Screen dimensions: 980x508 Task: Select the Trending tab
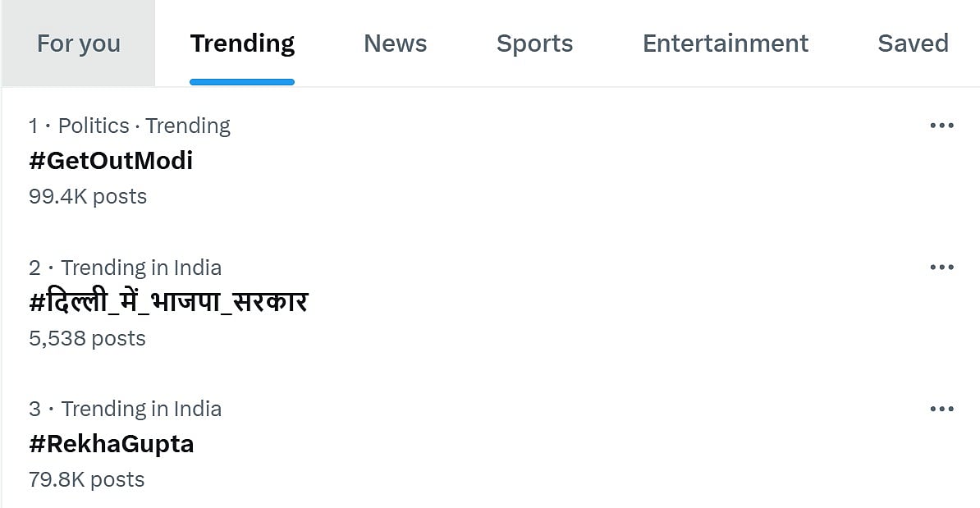(x=242, y=43)
